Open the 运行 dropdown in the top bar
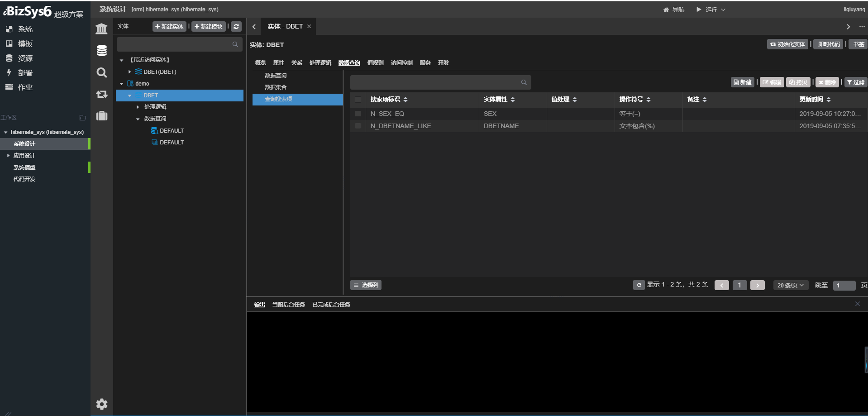 pyautogui.click(x=711, y=10)
